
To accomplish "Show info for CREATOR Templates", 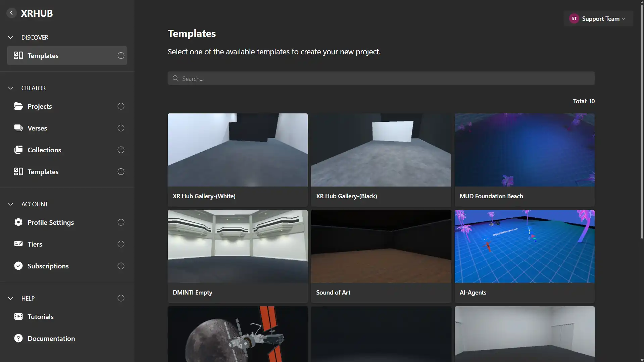I will click(121, 172).
